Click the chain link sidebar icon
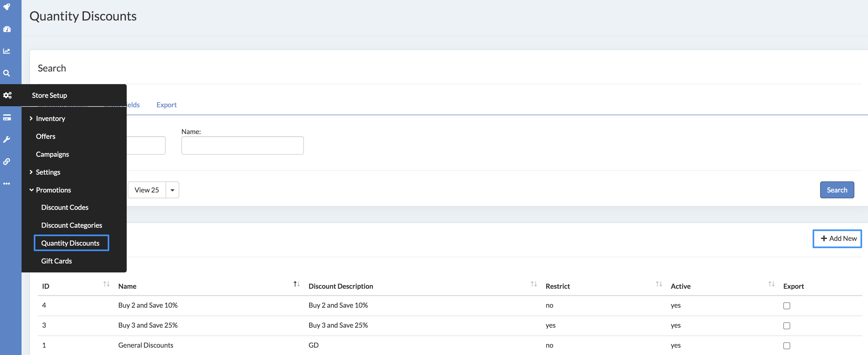The width and height of the screenshot is (868, 355). pyautogui.click(x=7, y=161)
